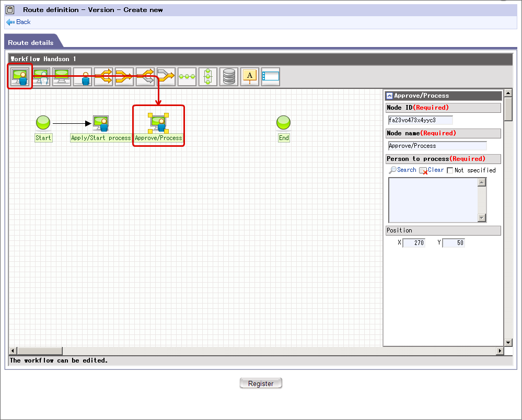Viewport: 522px width, 420px height.
Task: Click the magnifier icon next to Search
Action: (392, 170)
